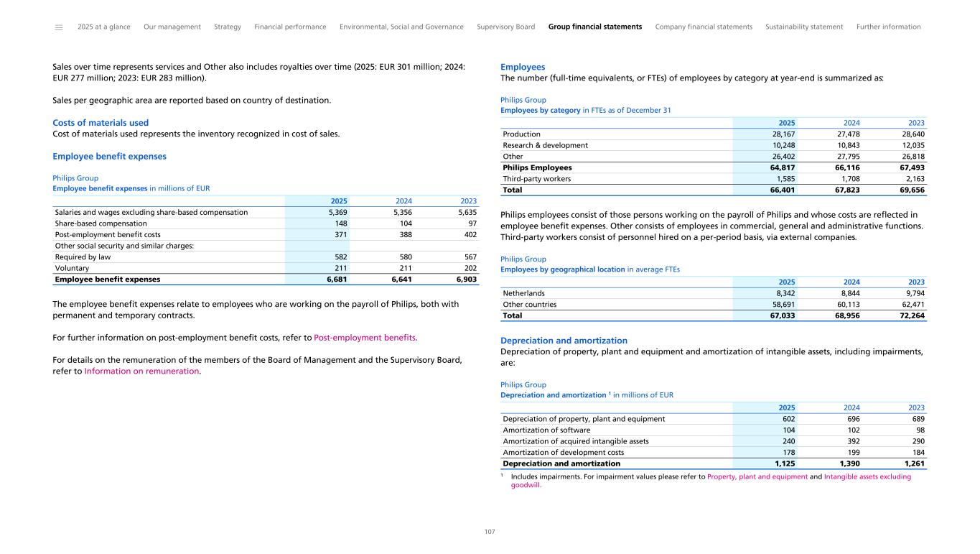Open the hamburger menu icon
Screen dimensions: 980x554
[59, 27]
